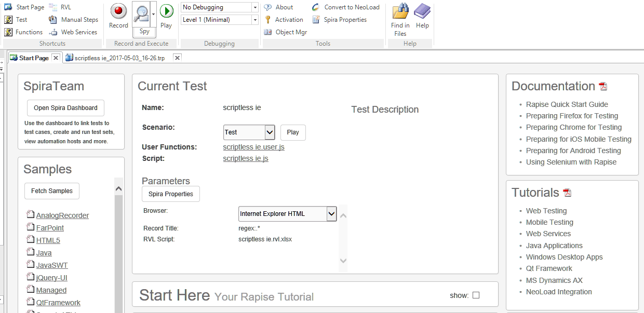
Task: Click the red Record button icon
Action: coord(118,11)
